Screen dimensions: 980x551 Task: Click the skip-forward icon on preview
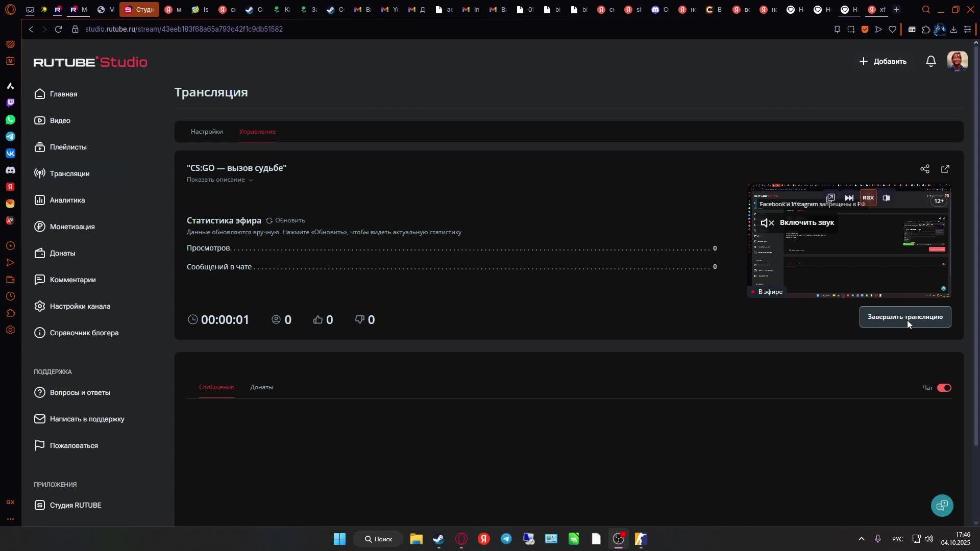pos(849,198)
